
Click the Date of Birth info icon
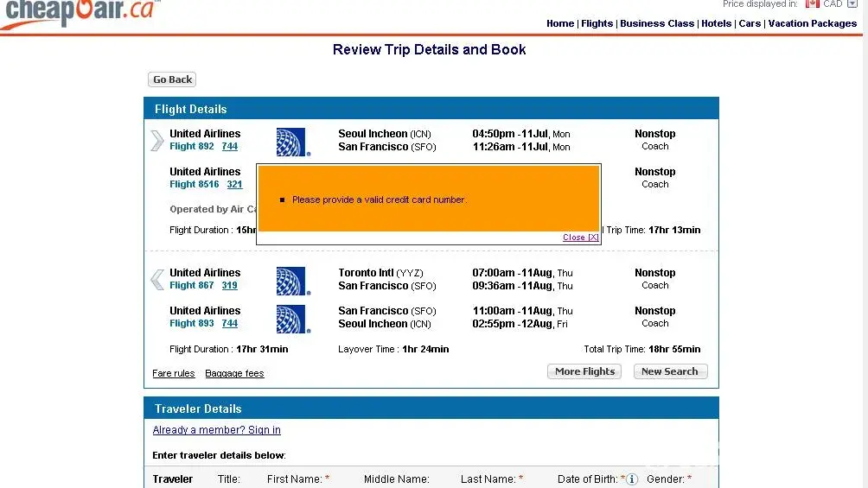tap(632, 479)
